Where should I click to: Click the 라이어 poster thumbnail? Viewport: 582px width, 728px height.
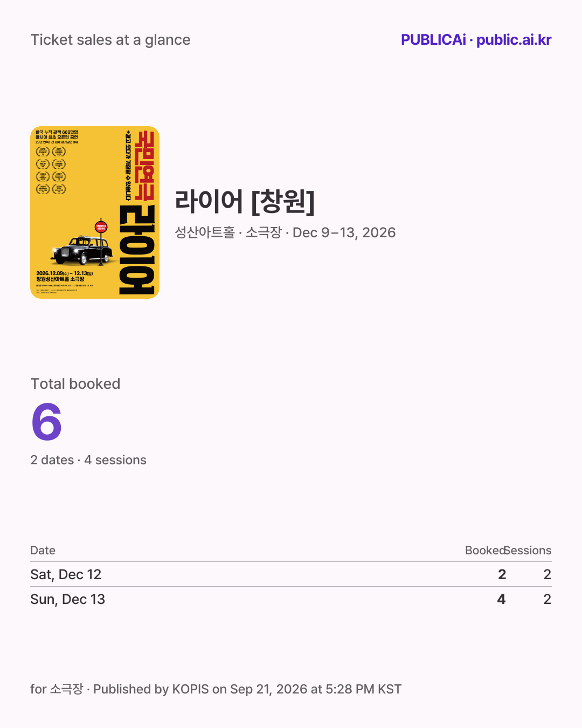(x=95, y=212)
